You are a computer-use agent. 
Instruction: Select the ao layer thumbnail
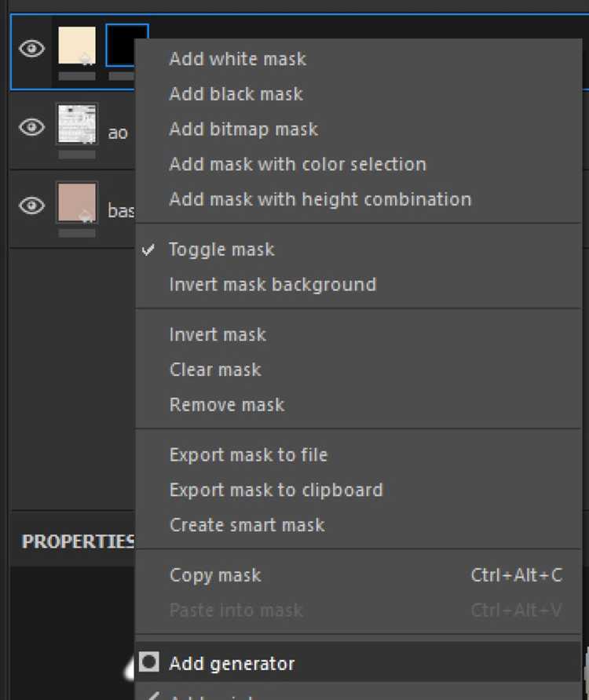point(77,124)
